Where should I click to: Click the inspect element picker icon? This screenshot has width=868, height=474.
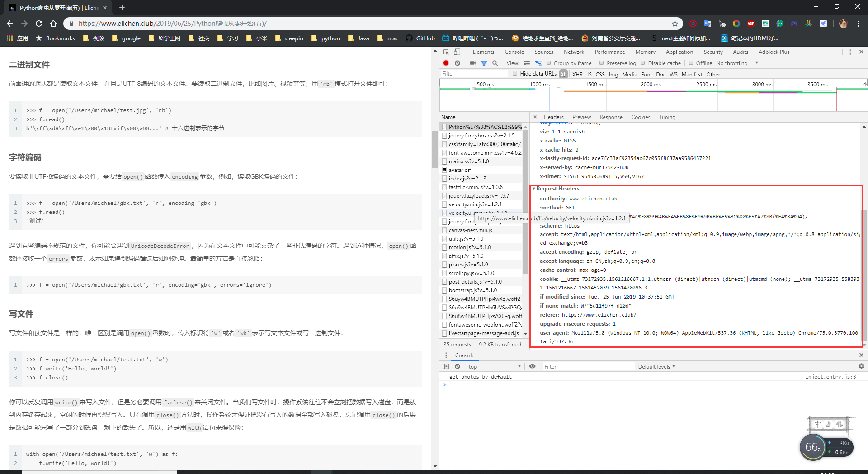coord(446,52)
